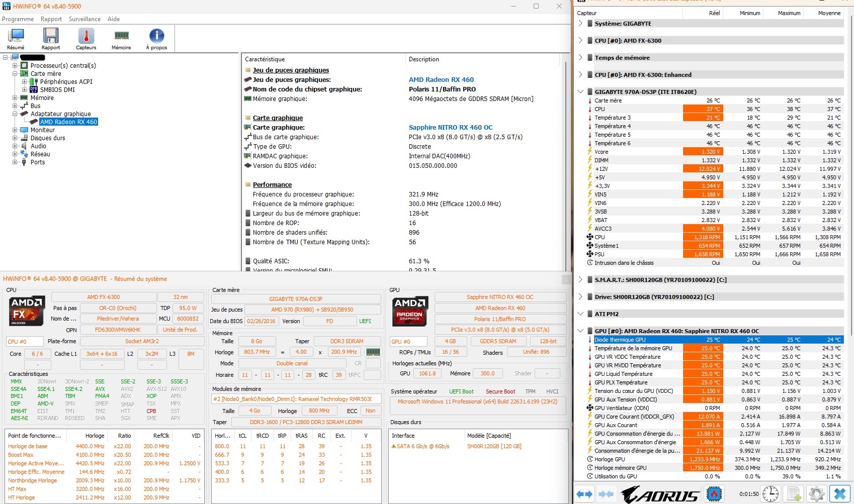Open the Programme menu
The width and height of the screenshot is (854, 504).
tap(18, 19)
